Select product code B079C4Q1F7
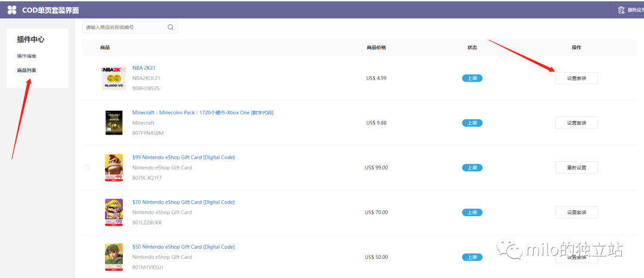644x278 pixels. pos(147,178)
